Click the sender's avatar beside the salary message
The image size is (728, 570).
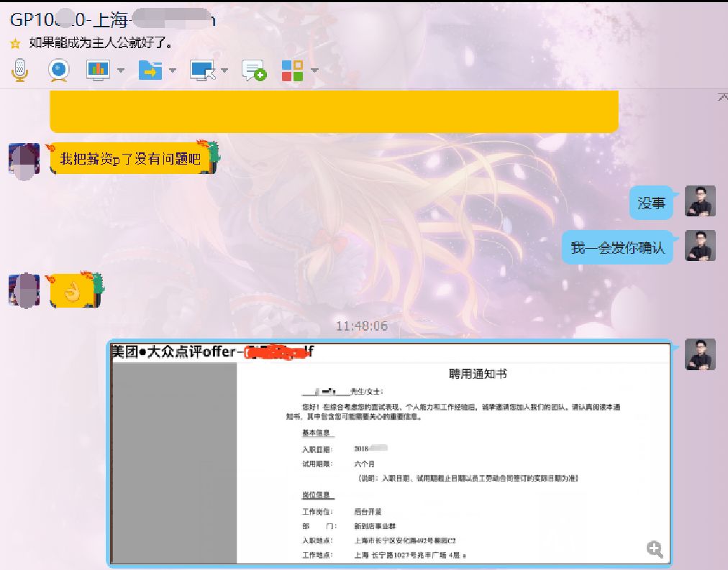tap(23, 160)
